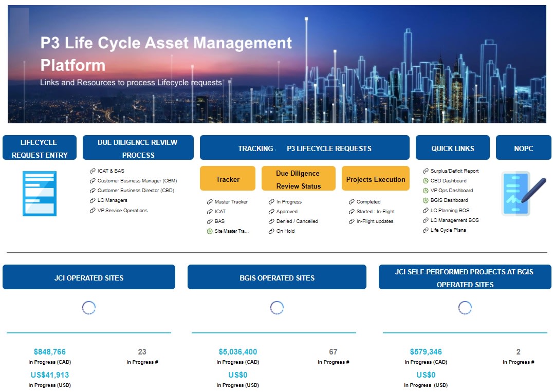Screen dimensions: 553x392
Task: Select the Projects Execution button
Action: (x=375, y=179)
